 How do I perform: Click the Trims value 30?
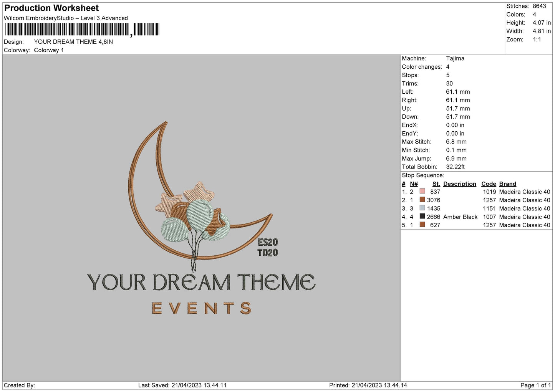tap(449, 83)
